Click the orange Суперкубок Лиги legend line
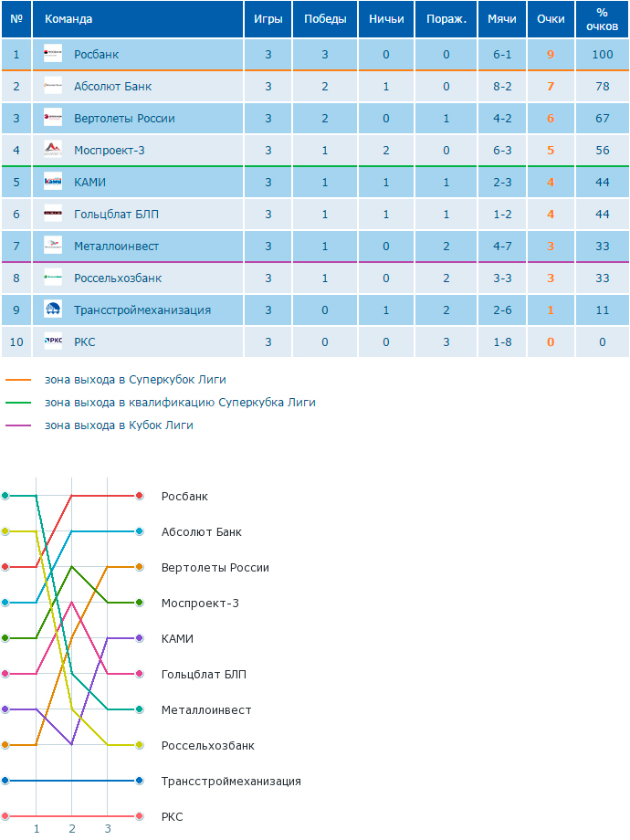Image resolution: width=630 pixels, height=840 pixels. point(18,380)
